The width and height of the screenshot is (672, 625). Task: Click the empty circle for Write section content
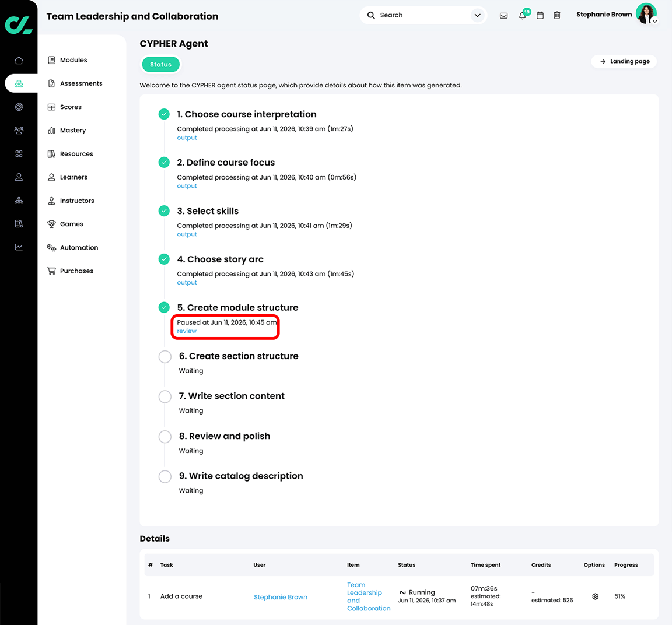165,396
